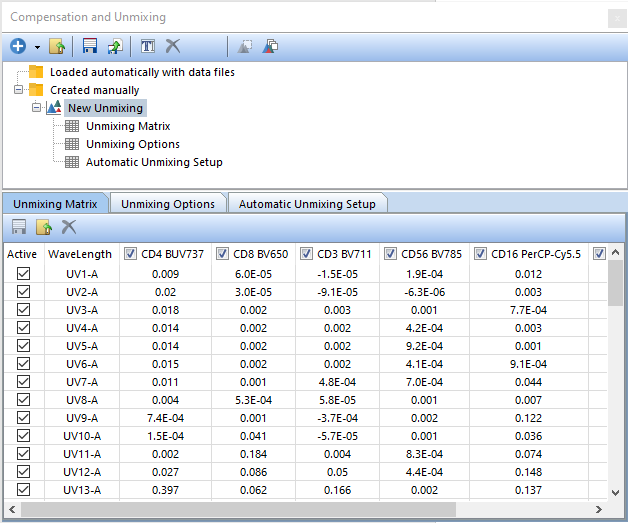Switch to the Automatic Unmixing Setup tab
628x523 pixels.
307,204
